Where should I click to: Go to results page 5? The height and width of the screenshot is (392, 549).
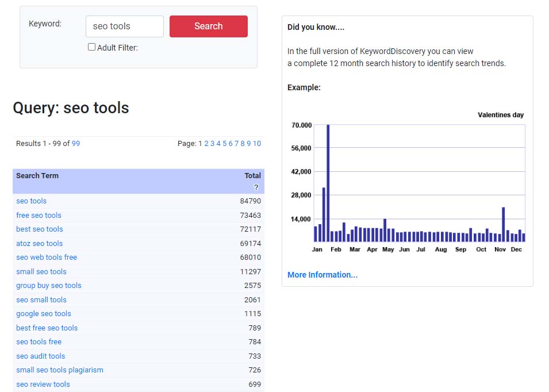(224, 144)
